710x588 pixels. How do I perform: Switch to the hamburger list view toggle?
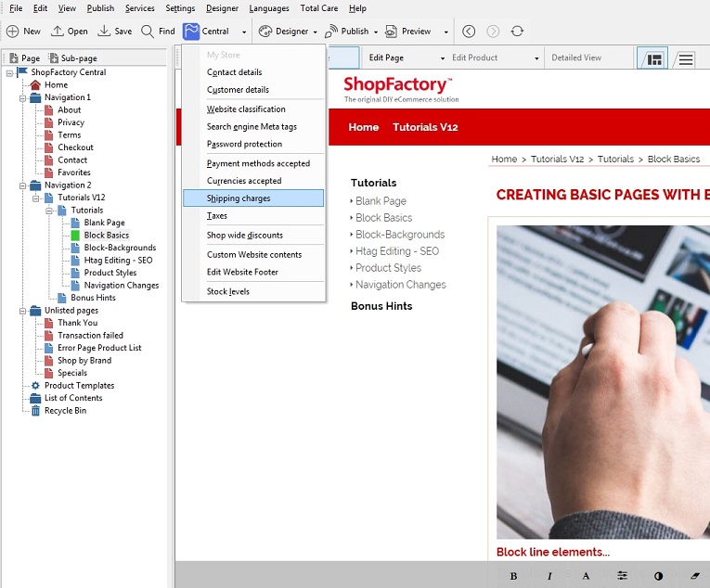pyautogui.click(x=686, y=58)
